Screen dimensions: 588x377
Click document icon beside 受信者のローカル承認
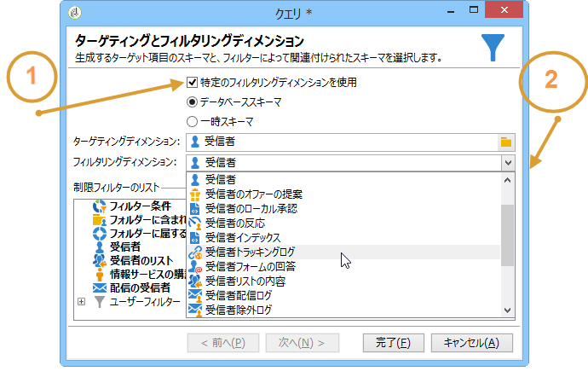click(x=195, y=208)
